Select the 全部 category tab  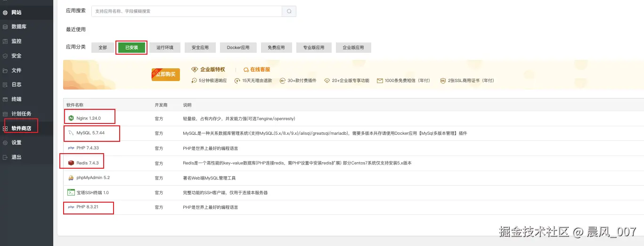(103, 48)
